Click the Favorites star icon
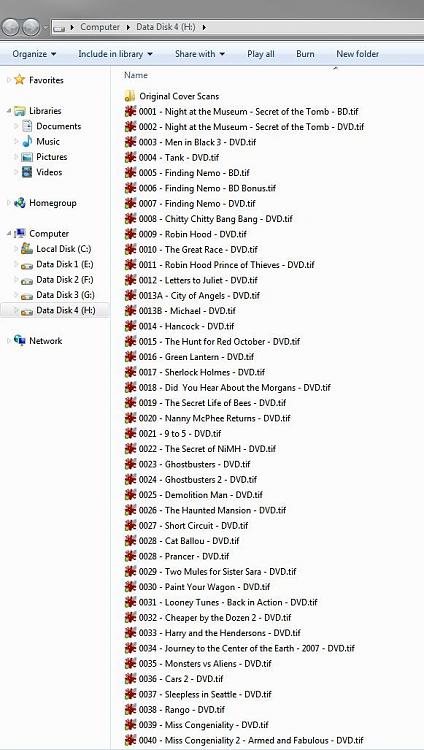The image size is (424, 750). click(20, 80)
